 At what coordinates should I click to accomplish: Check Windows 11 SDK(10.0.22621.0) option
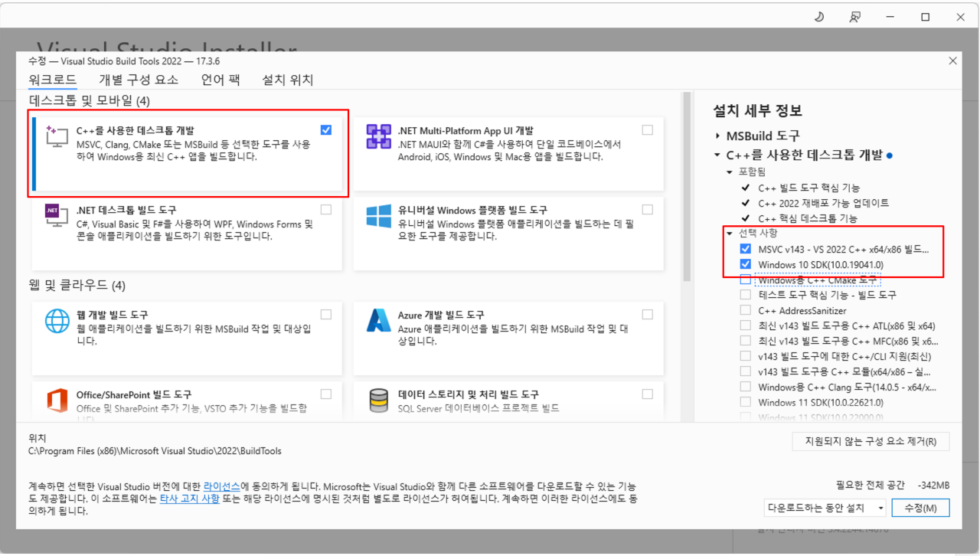(746, 402)
